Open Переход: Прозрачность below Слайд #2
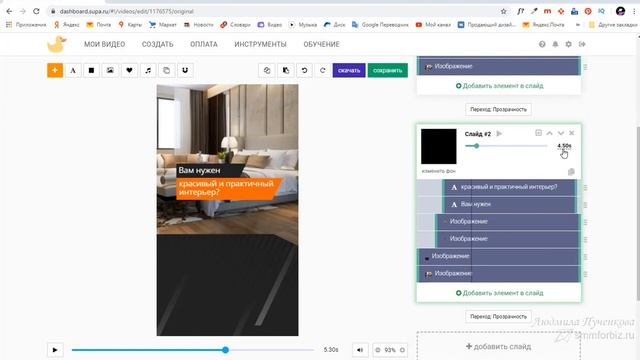This screenshot has height=360, width=640. [498, 316]
